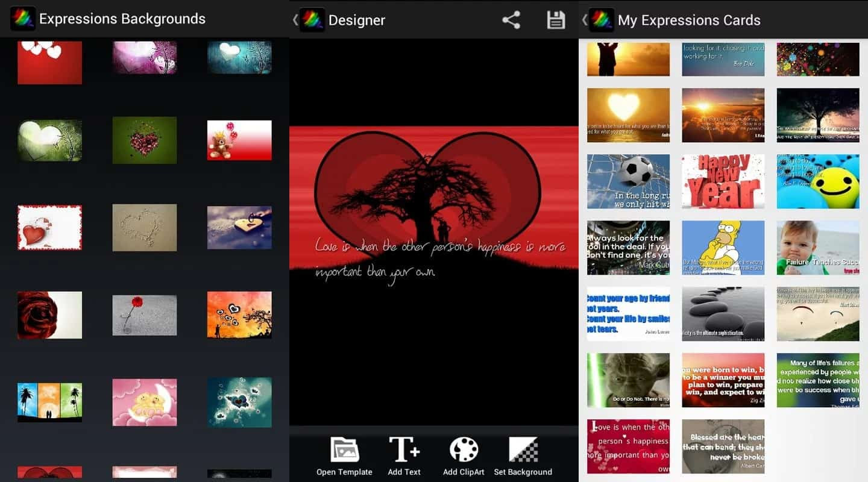868x482 pixels.
Task: Select the green heart frame floral background
Action: (x=49, y=140)
